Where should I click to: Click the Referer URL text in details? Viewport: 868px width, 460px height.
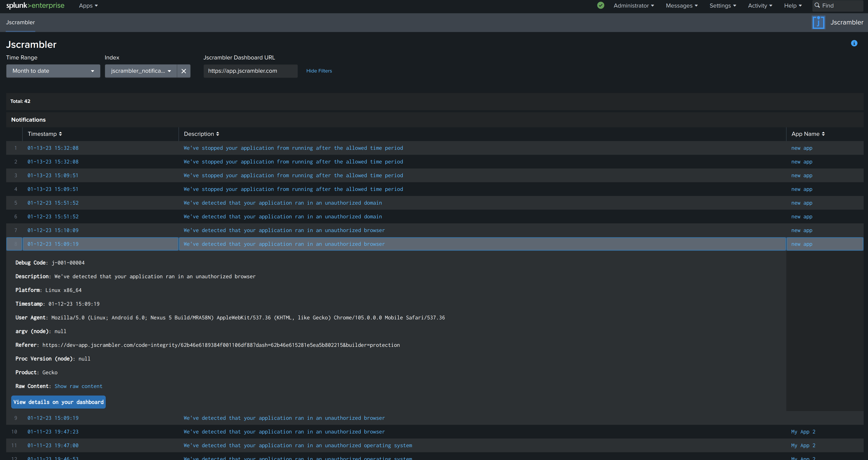click(x=221, y=345)
